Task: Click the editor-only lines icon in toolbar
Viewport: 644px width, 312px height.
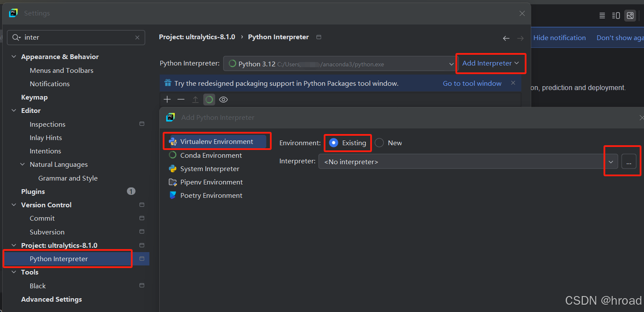Action: [x=602, y=16]
